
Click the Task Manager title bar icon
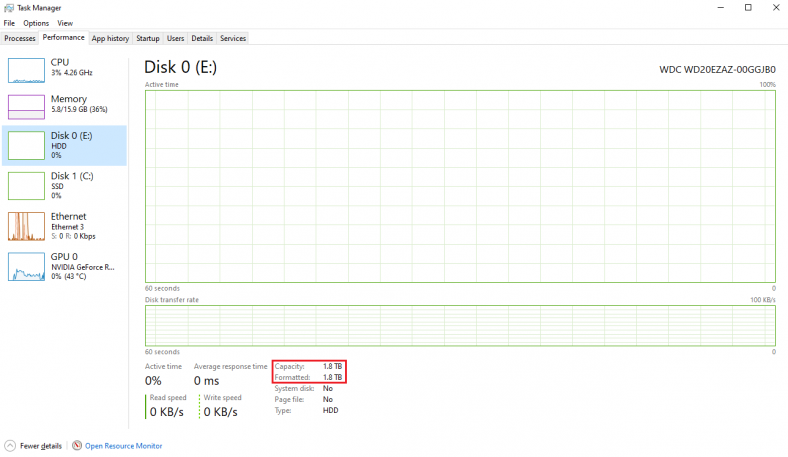(9, 7)
